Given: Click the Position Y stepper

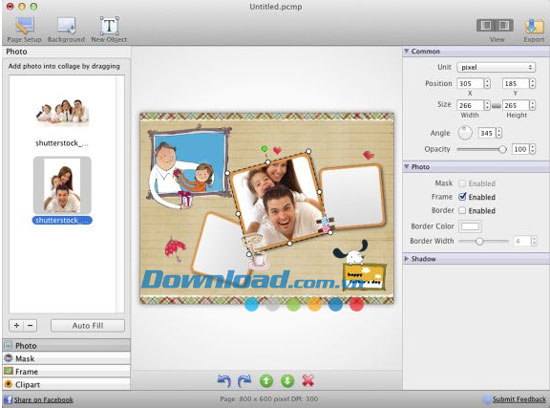Looking at the screenshot, I should coord(532,83).
